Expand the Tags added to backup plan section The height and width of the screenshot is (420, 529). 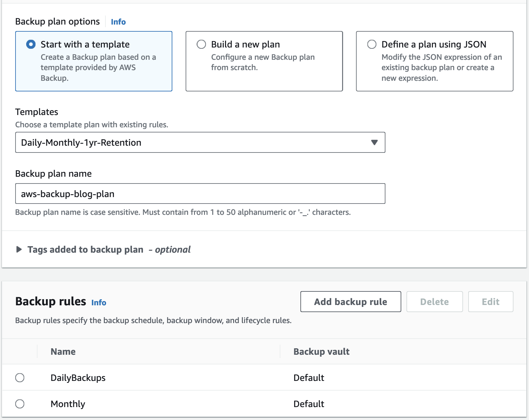tap(85, 249)
